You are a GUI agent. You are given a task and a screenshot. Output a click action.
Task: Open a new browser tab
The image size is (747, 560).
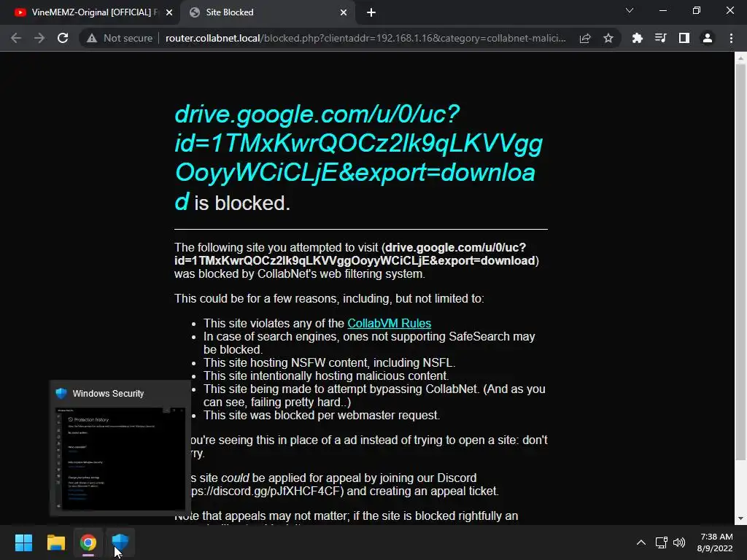pyautogui.click(x=371, y=12)
